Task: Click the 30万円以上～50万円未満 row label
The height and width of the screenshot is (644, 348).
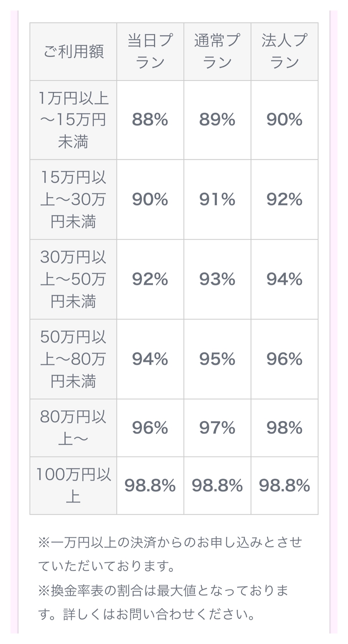Action: tap(73, 279)
